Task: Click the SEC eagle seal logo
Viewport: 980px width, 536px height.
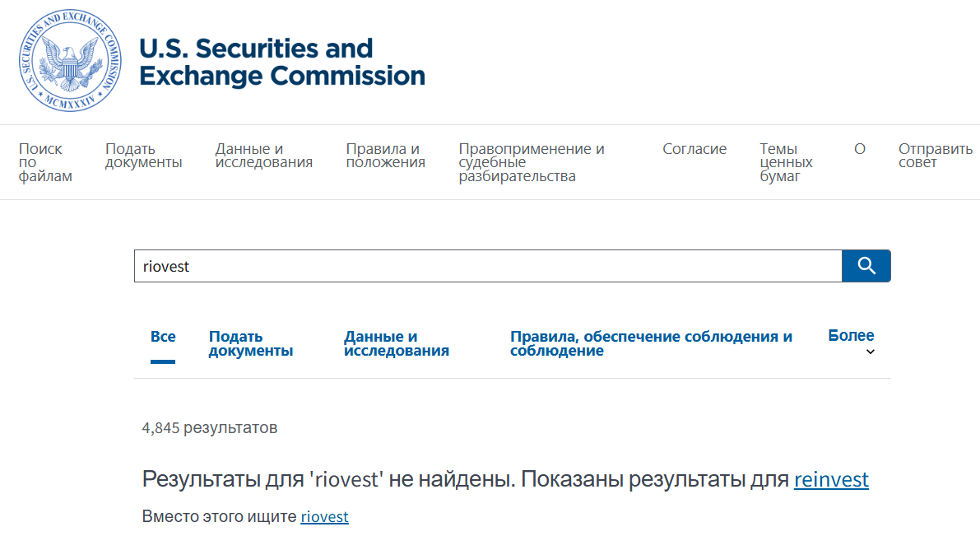Action: (x=70, y=62)
